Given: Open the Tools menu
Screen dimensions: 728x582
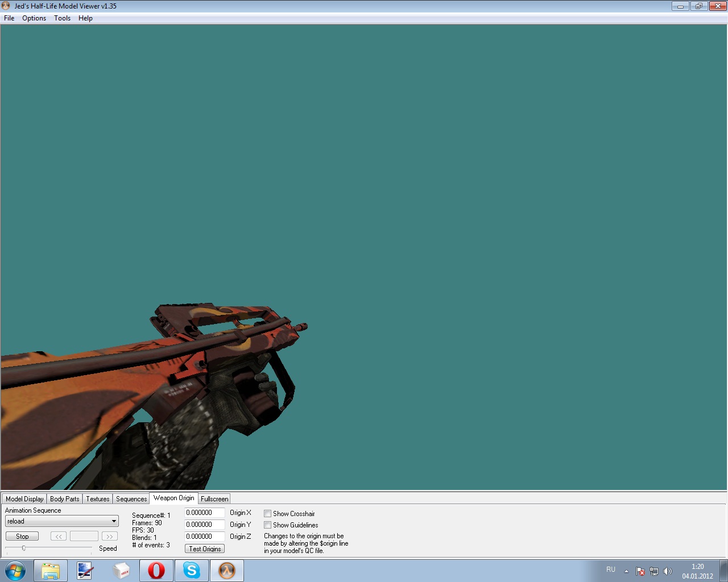Looking at the screenshot, I should pyautogui.click(x=62, y=18).
